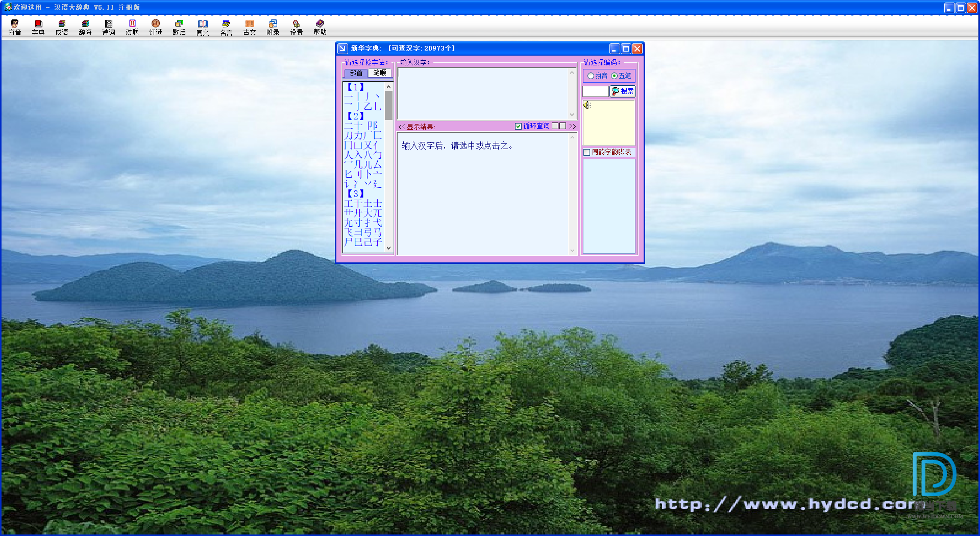Select the radical 卜 in the list
The width and height of the screenshot is (980, 536).
coord(368,174)
